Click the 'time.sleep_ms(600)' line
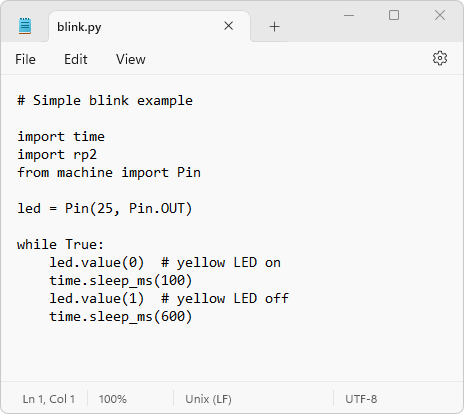The image size is (464, 414). [x=121, y=317]
